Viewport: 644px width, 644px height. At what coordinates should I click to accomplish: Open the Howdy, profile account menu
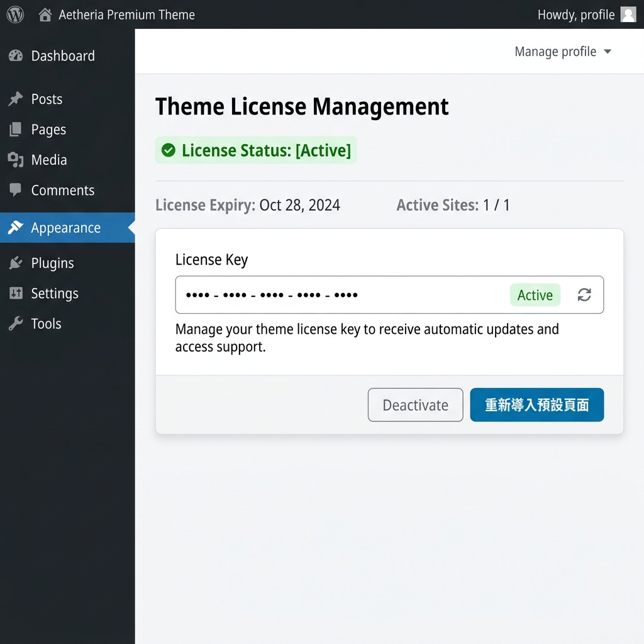click(x=587, y=15)
